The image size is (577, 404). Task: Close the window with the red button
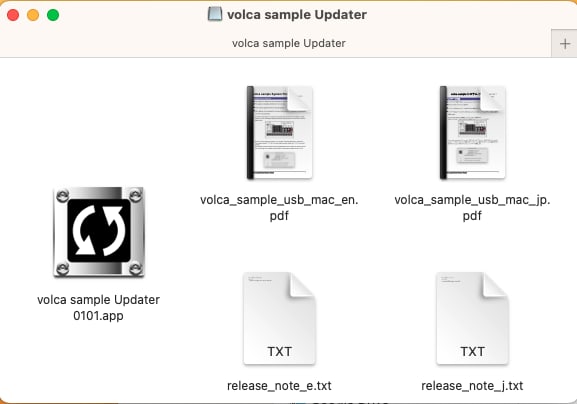[13, 15]
